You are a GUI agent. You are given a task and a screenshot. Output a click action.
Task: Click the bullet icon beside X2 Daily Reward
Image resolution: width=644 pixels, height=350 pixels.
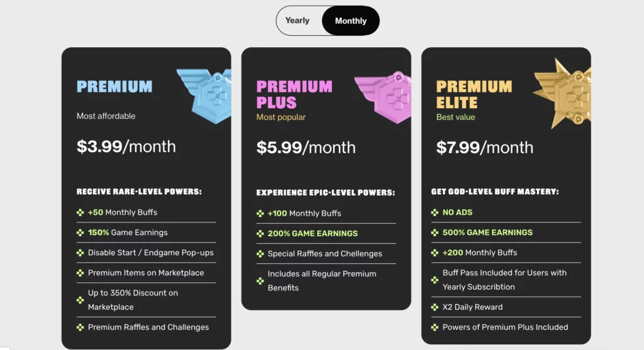pyautogui.click(x=435, y=307)
